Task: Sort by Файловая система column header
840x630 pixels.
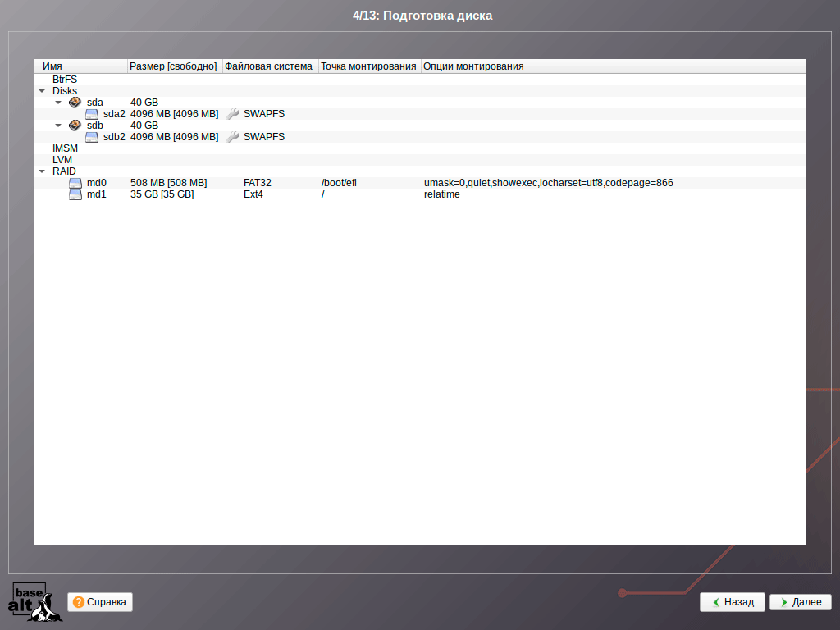Action: [x=270, y=66]
